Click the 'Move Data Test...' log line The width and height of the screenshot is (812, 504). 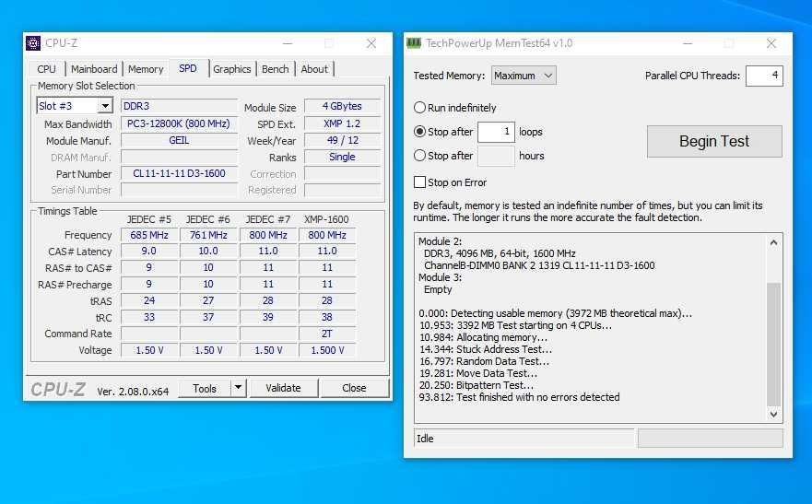(x=478, y=373)
